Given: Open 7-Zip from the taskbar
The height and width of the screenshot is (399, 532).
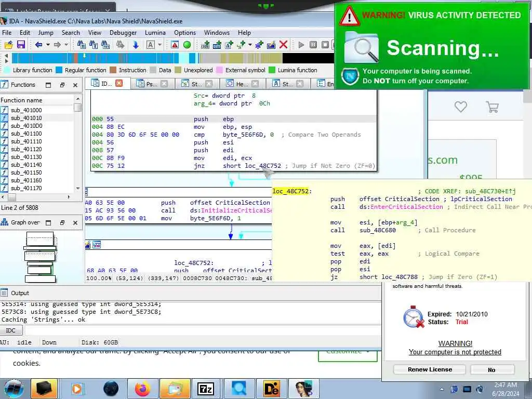Looking at the screenshot, I should click(206, 389).
